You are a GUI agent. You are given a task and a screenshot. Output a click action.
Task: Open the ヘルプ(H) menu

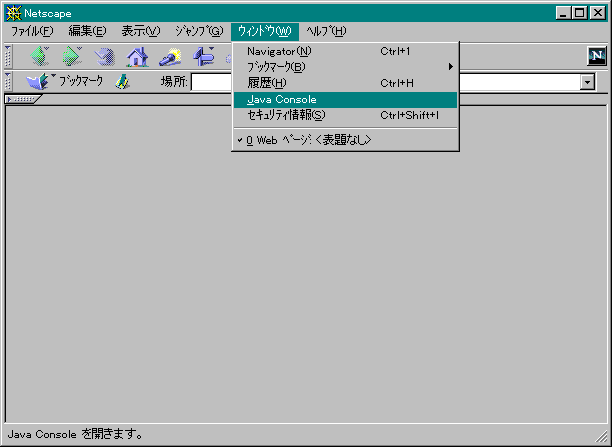click(326, 31)
